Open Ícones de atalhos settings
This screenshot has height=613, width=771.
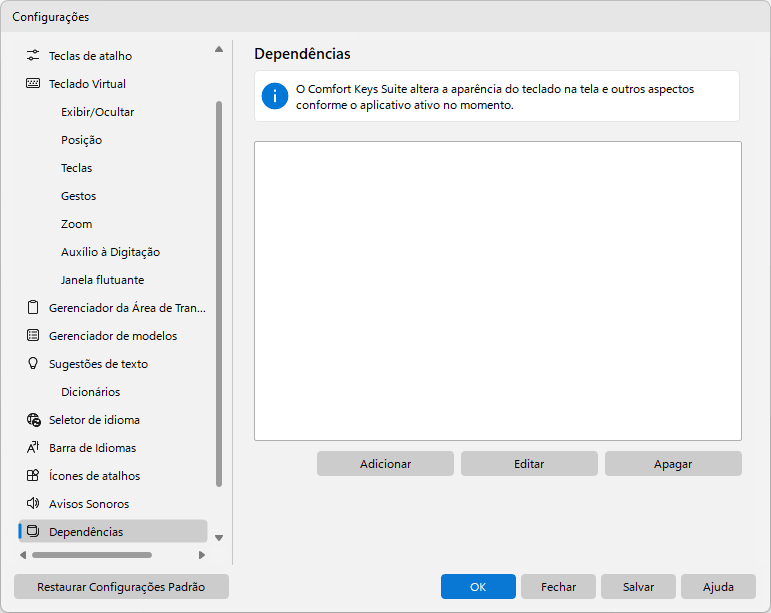(x=94, y=476)
